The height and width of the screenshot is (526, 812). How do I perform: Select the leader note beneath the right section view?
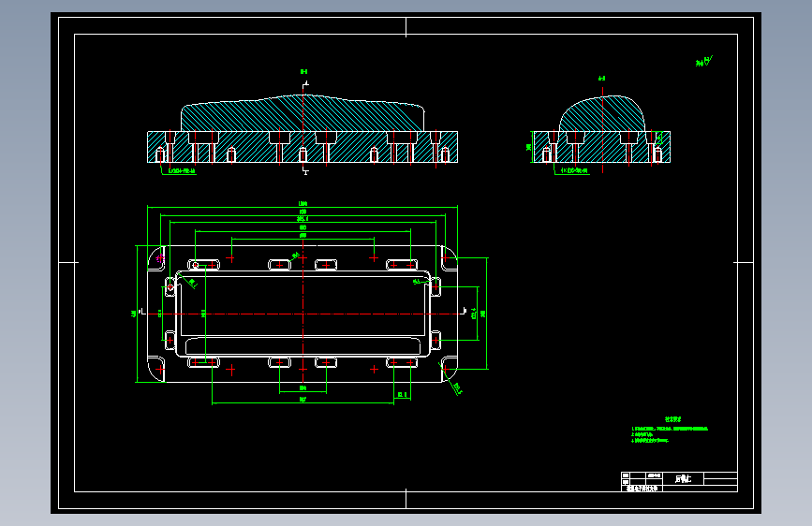click(x=574, y=170)
